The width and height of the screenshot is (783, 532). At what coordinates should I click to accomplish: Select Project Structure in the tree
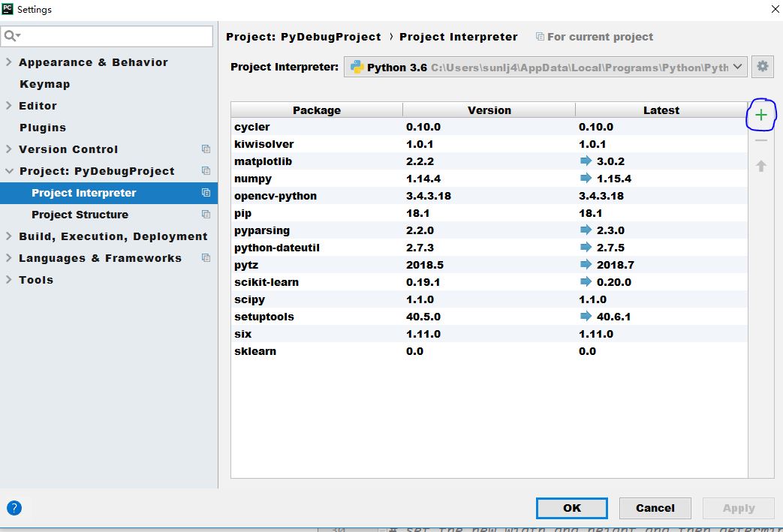[x=80, y=215]
